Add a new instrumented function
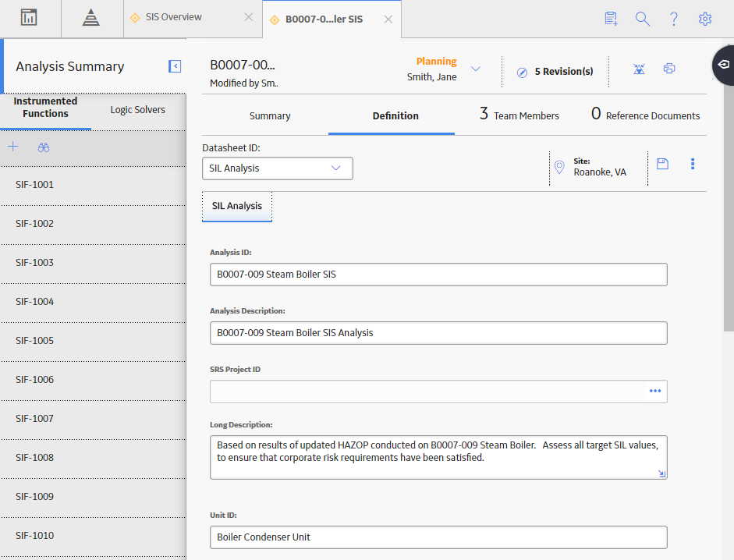Screen dimensions: 734x560 coord(13,147)
